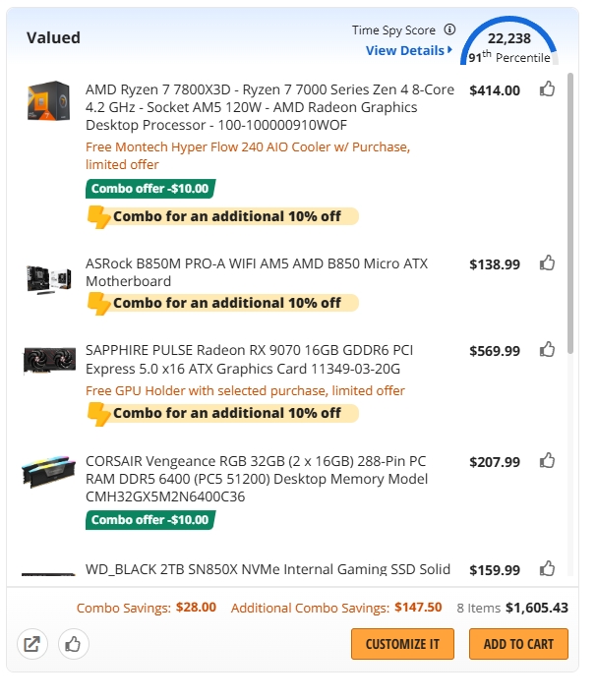Like the SAPPHIRE PULSE Radeon RX 9070
The width and height of the screenshot is (597, 700).
[x=548, y=350]
